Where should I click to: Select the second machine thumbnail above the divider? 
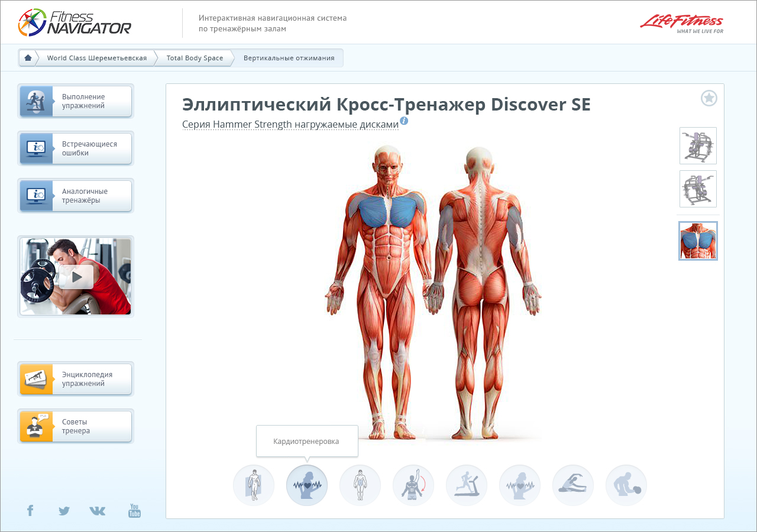698,189
